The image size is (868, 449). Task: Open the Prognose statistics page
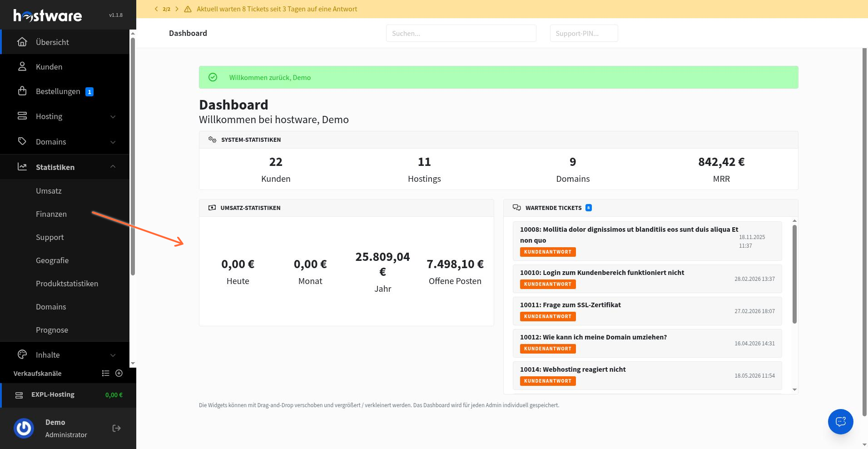coord(52,330)
